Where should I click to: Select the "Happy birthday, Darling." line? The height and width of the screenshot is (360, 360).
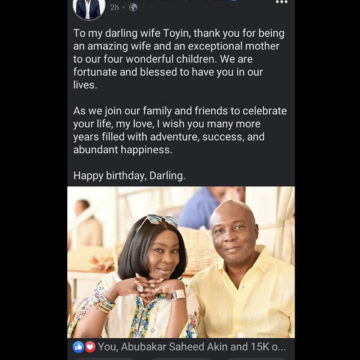(129, 176)
